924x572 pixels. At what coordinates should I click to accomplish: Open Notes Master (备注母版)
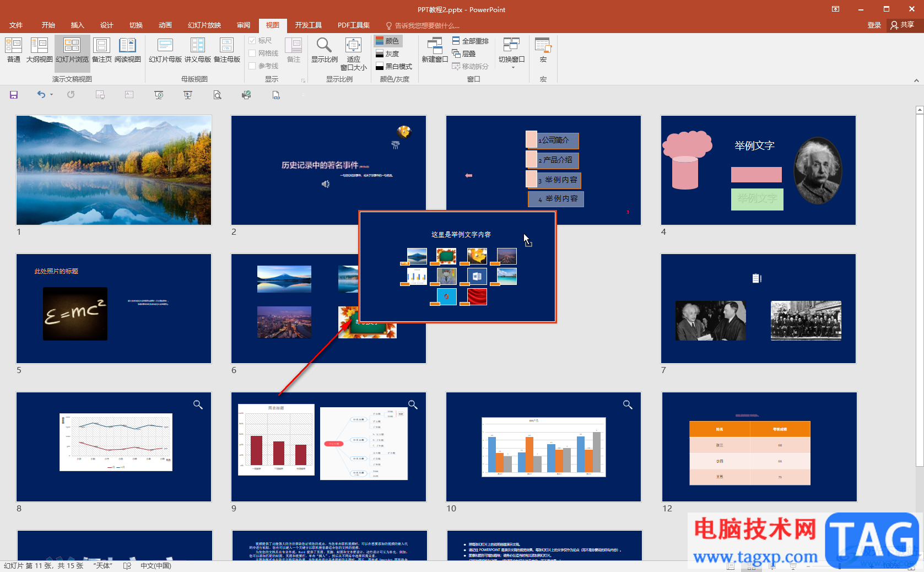click(x=227, y=50)
